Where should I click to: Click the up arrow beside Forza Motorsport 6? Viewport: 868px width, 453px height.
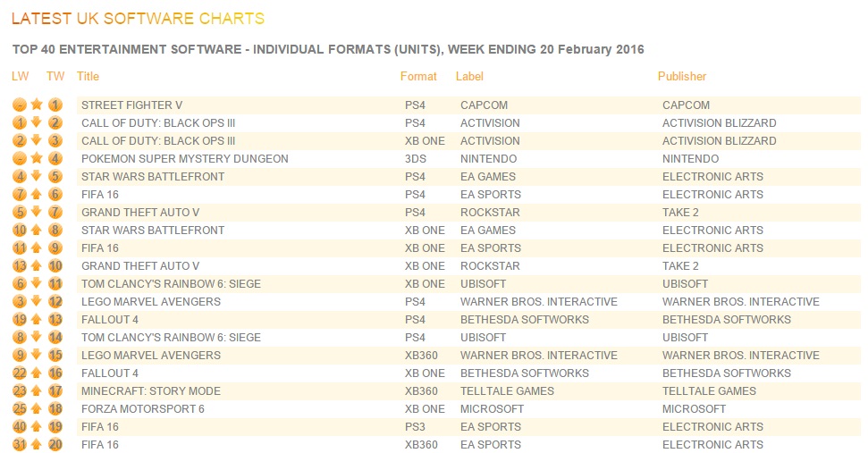[x=37, y=408]
